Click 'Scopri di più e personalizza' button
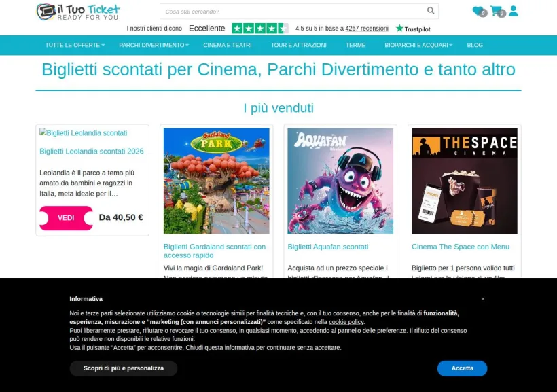The image size is (557, 392). pyautogui.click(x=123, y=368)
